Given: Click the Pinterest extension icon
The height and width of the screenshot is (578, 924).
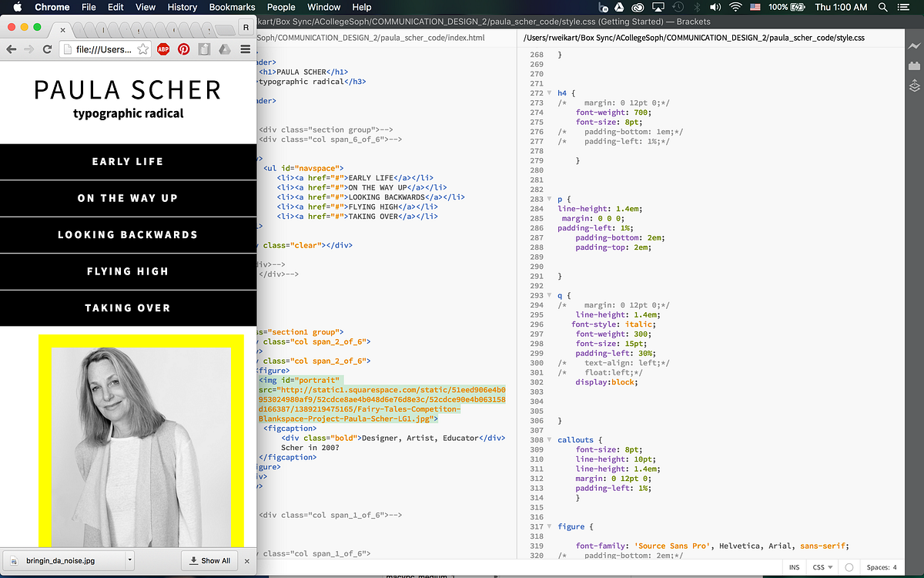Looking at the screenshot, I should [x=184, y=49].
